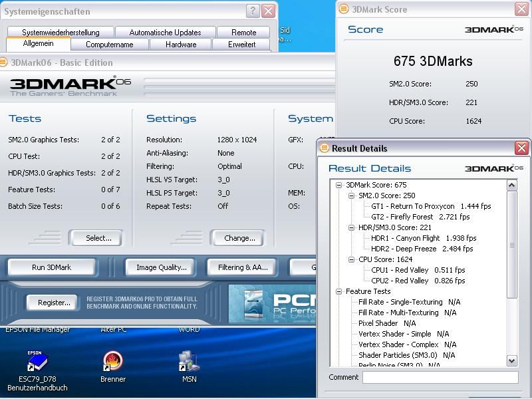Open the Filtering & AA... tool

[x=243, y=267]
